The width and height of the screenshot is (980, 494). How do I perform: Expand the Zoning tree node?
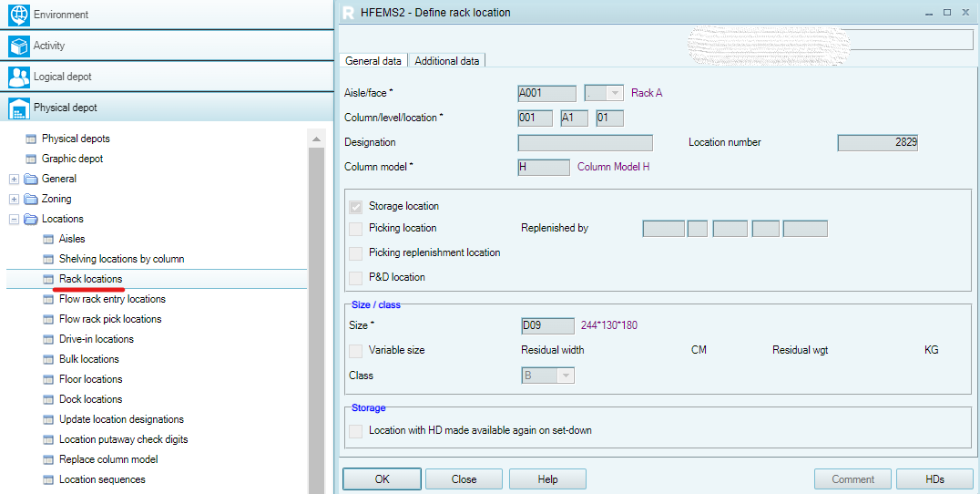click(15, 200)
